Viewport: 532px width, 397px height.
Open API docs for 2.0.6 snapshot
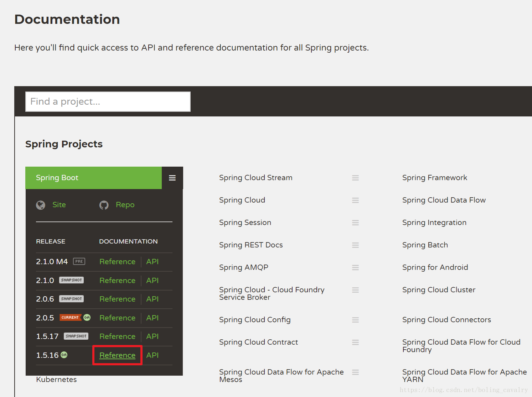(153, 299)
